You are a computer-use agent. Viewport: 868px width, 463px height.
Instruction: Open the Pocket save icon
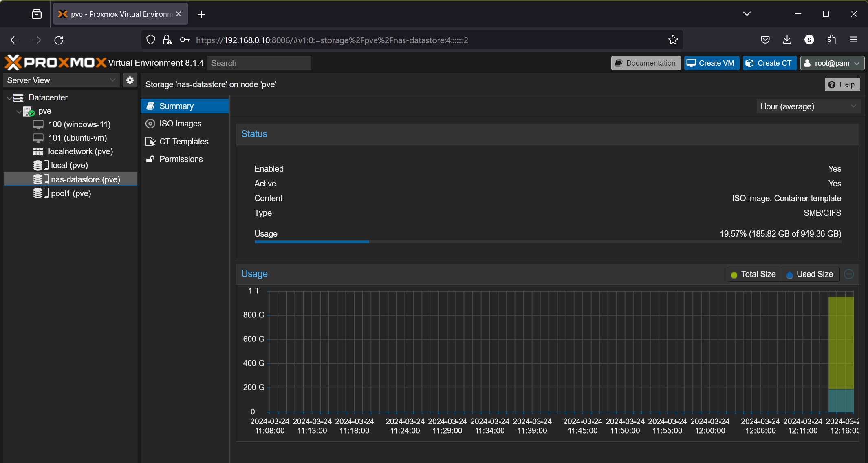point(765,40)
